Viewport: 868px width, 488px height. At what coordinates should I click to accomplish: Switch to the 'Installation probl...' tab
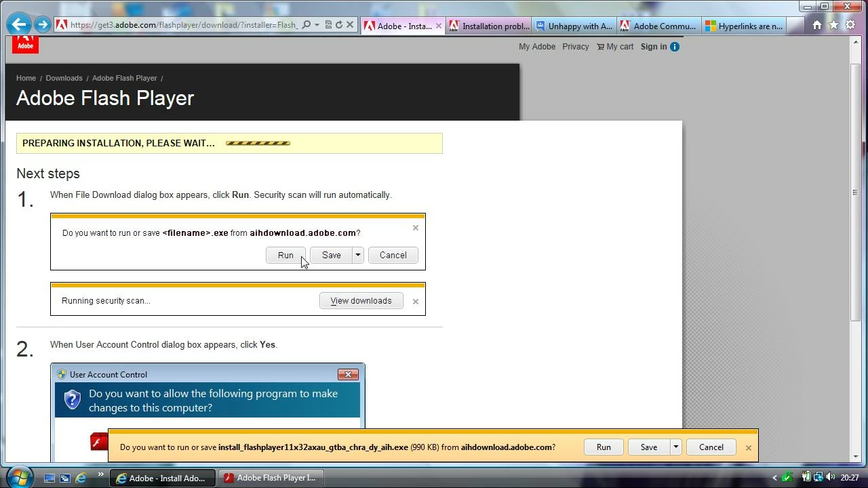point(489,26)
